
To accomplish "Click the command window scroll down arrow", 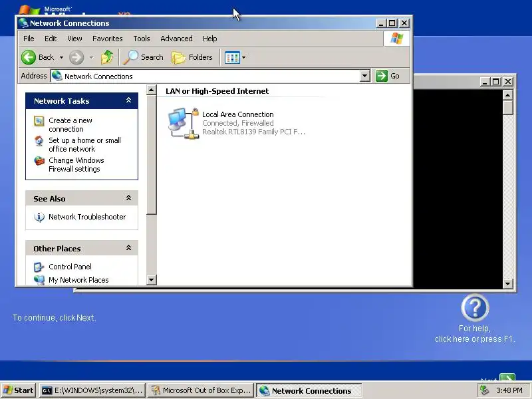I will [x=507, y=284].
